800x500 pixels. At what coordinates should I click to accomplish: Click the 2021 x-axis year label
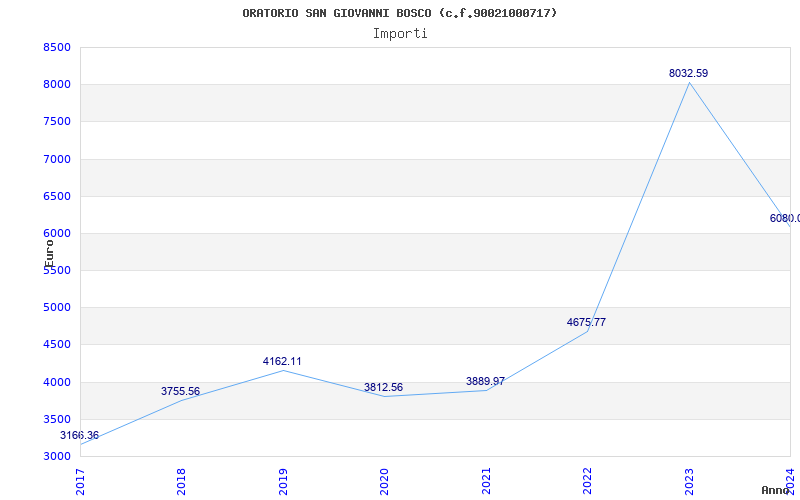click(486, 481)
